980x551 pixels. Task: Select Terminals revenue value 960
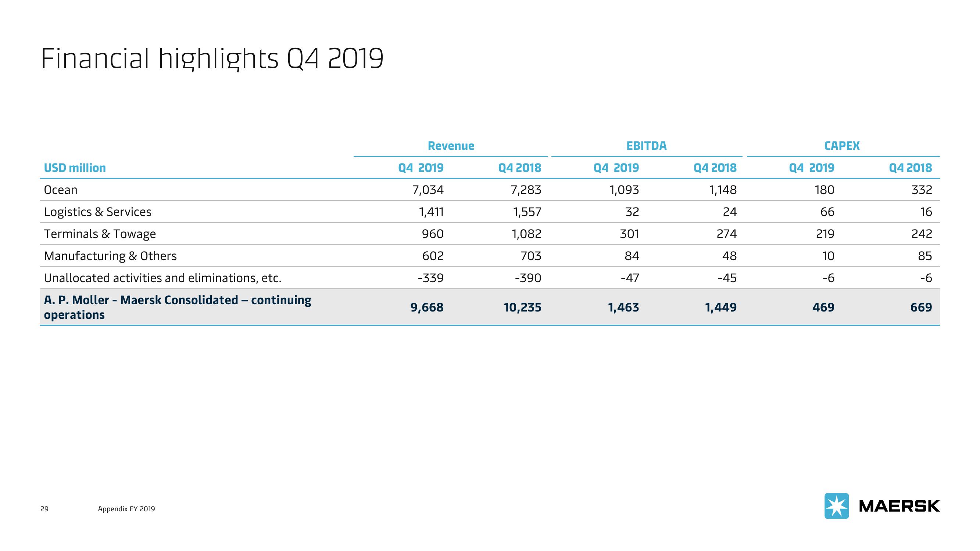pyautogui.click(x=433, y=234)
